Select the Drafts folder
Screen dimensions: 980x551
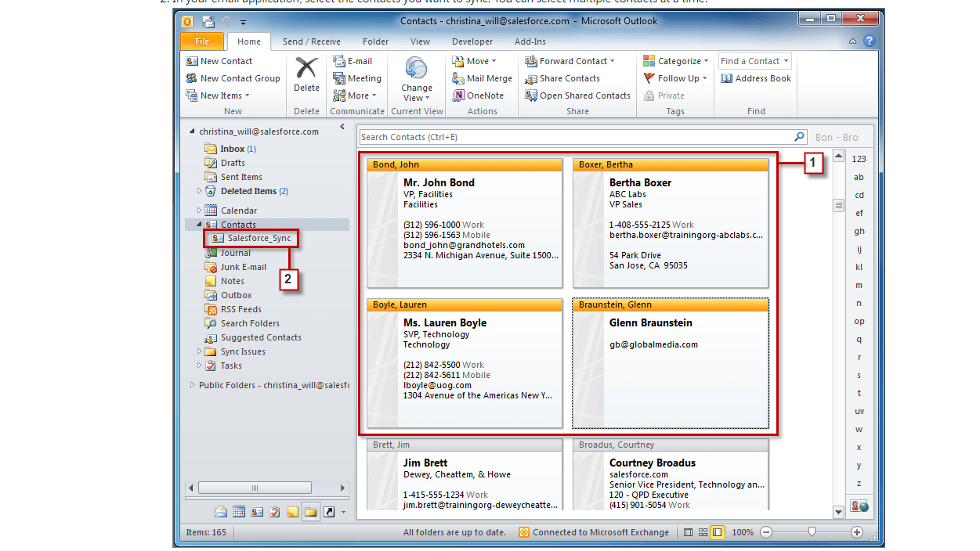pyautogui.click(x=226, y=163)
